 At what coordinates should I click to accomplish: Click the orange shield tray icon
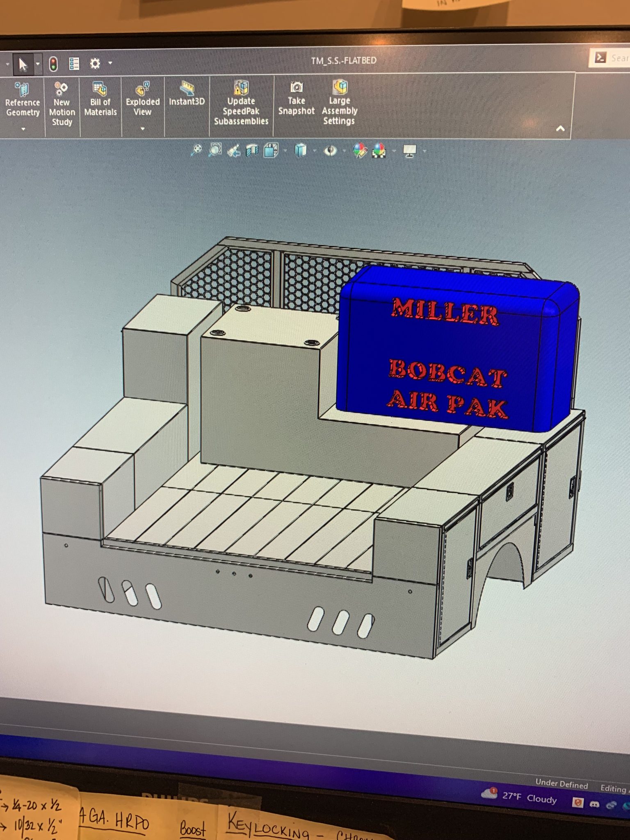coord(578,802)
